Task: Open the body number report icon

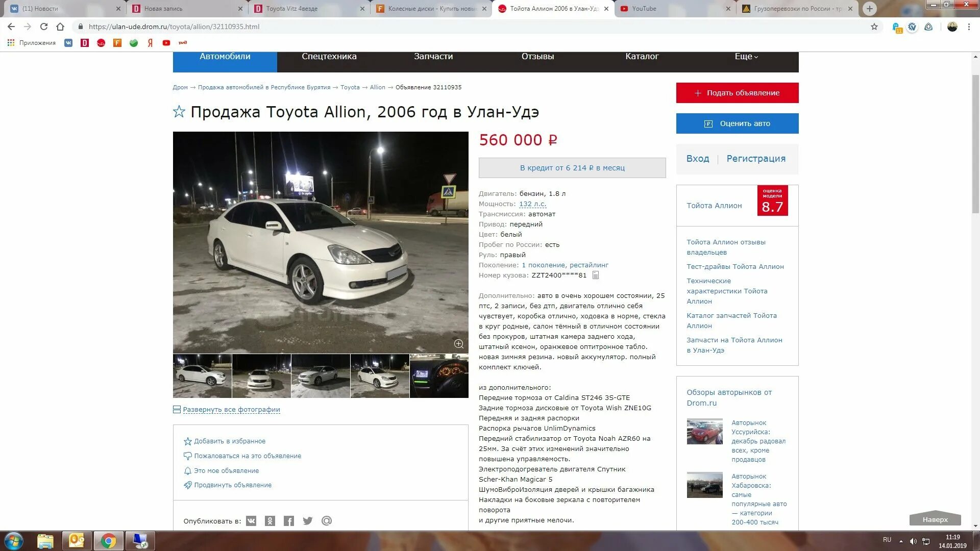Action: (596, 275)
